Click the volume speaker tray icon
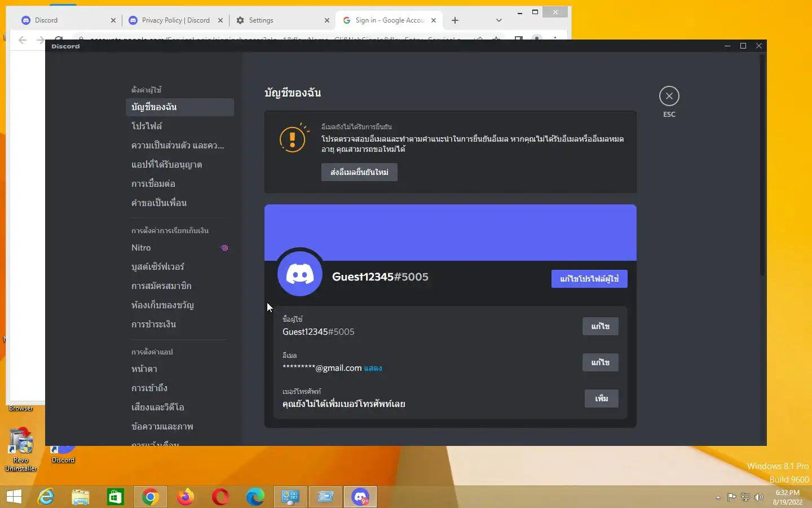 [x=759, y=497]
